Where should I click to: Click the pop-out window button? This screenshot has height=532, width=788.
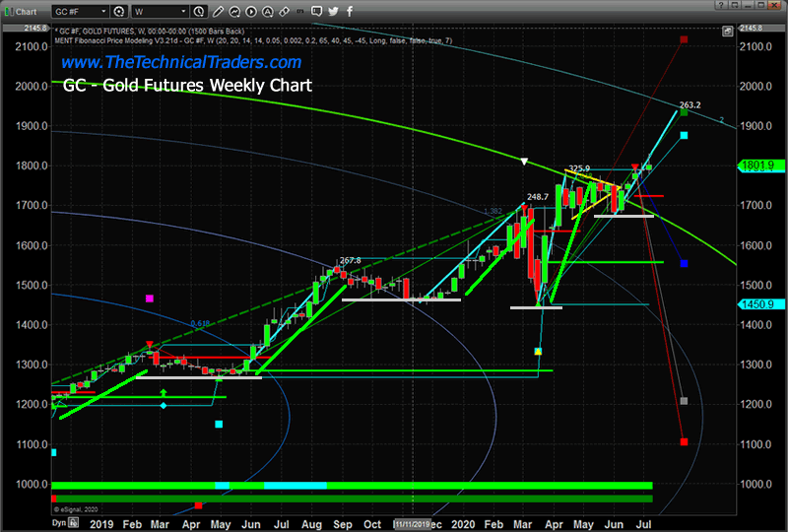(735, 5)
